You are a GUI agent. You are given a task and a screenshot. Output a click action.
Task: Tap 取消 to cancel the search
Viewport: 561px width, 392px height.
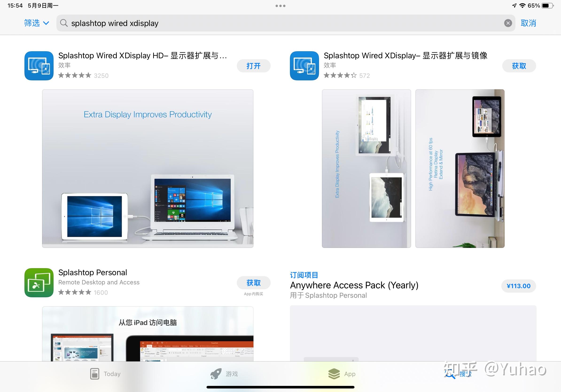[x=528, y=23]
